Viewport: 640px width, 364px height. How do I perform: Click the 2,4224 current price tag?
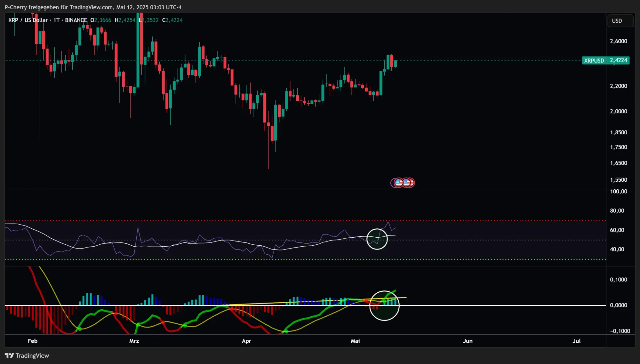click(618, 60)
